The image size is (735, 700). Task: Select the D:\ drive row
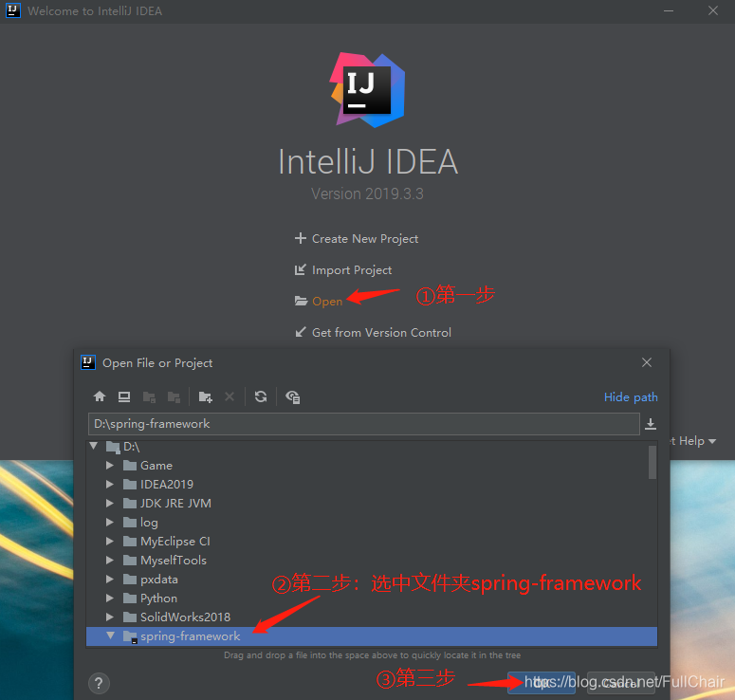click(372, 447)
